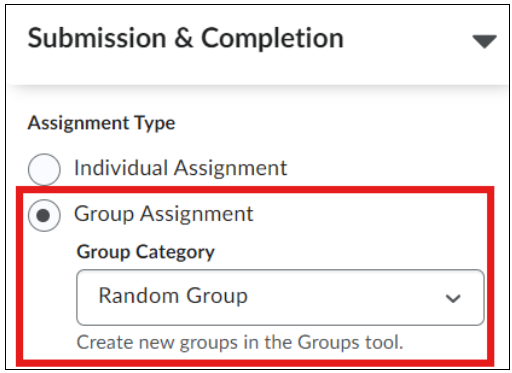Click the Random Group selected value

tap(173, 296)
